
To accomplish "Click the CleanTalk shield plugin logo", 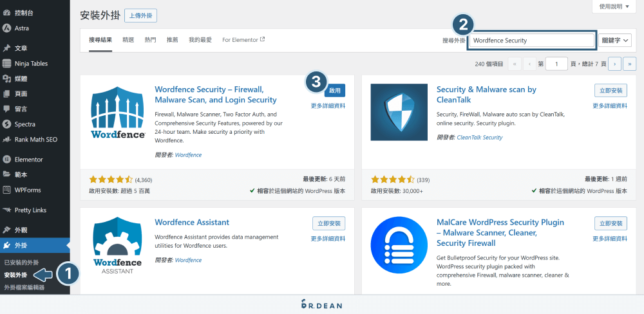I will coord(399,112).
